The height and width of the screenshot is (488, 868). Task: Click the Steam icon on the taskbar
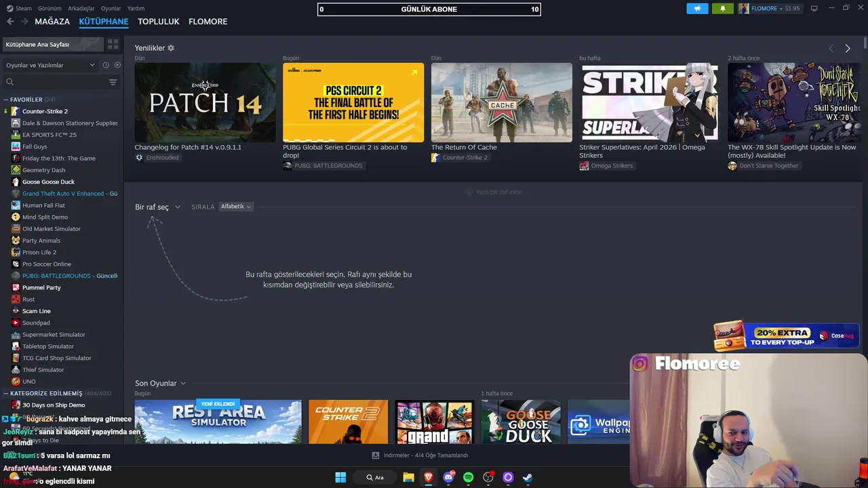coord(528,477)
